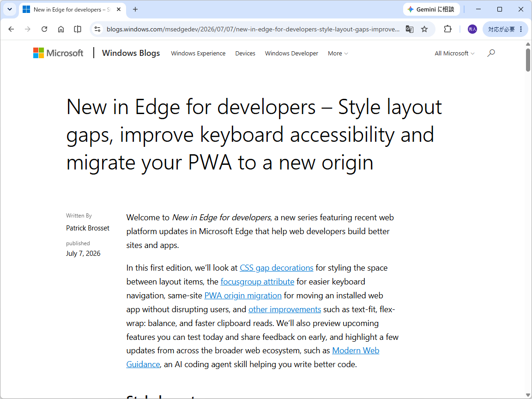Select the New in Edge for developers tab
The height and width of the screenshot is (399, 532).
73,10
